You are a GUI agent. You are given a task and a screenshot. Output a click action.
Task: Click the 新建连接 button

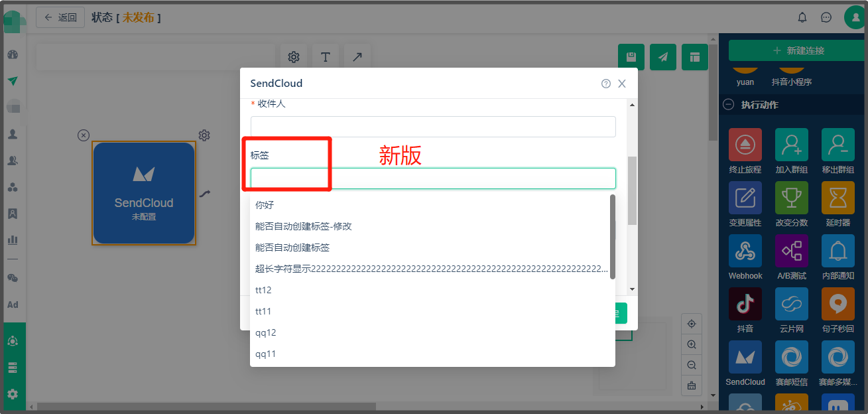pos(798,50)
